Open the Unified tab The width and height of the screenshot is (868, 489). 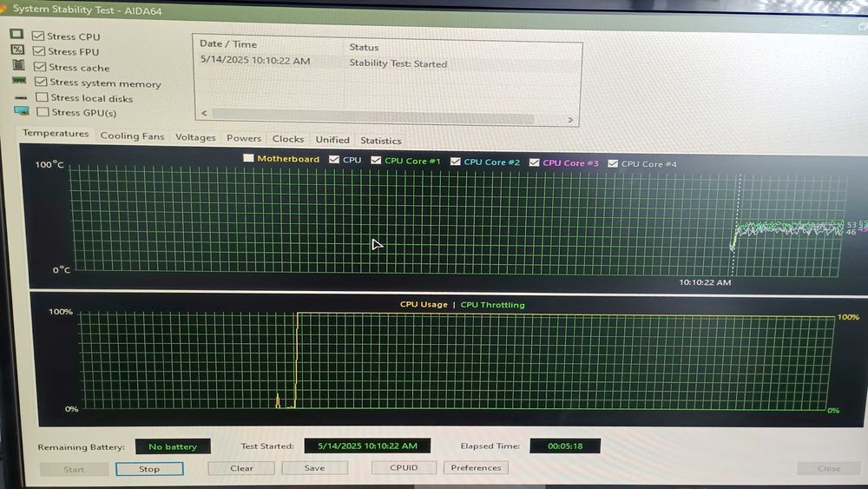tap(332, 140)
